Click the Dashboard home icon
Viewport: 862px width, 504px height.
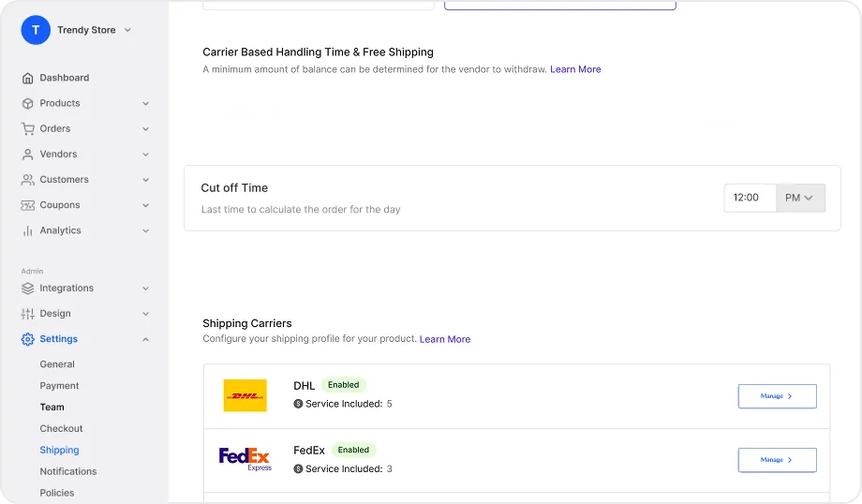coord(27,78)
